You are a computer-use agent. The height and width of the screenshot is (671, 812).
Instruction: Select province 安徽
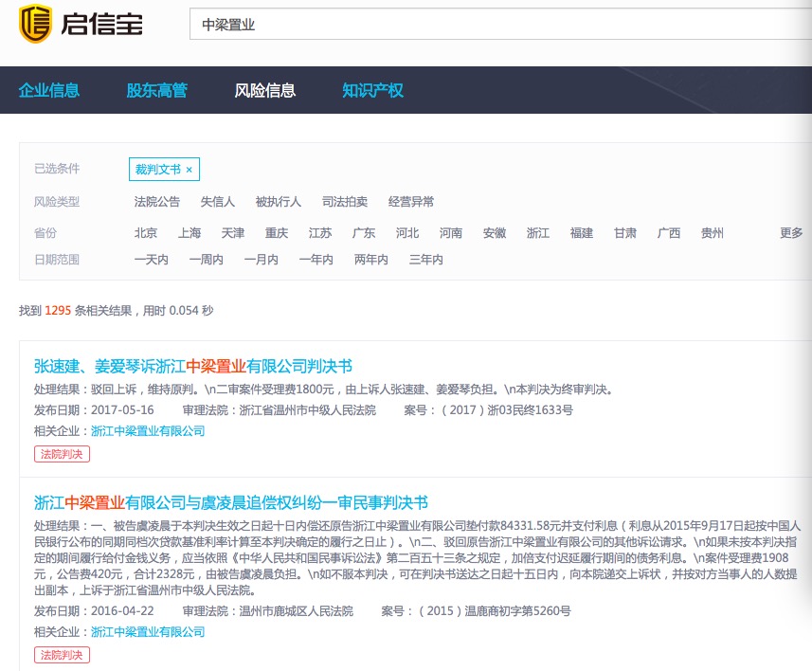click(x=495, y=232)
